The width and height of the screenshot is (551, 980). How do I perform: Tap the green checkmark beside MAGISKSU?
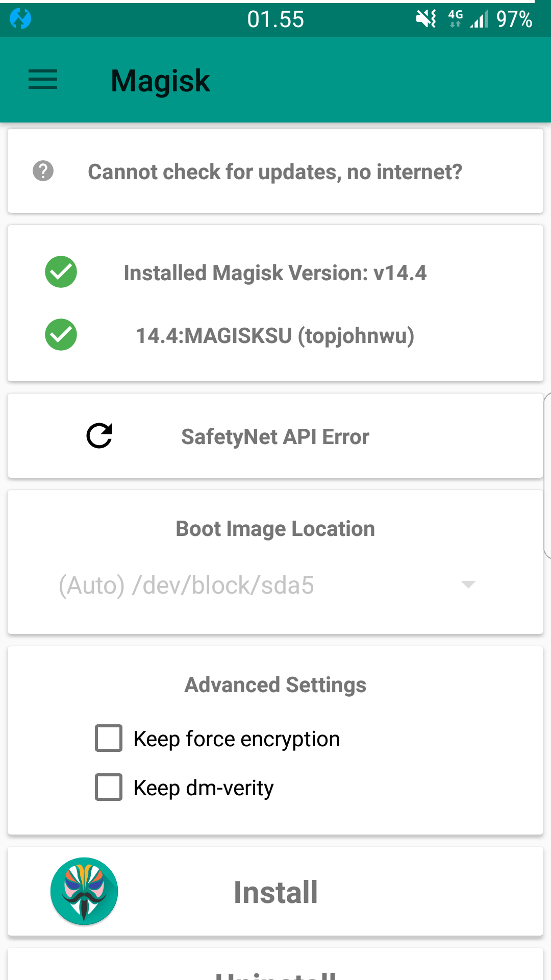(x=61, y=335)
